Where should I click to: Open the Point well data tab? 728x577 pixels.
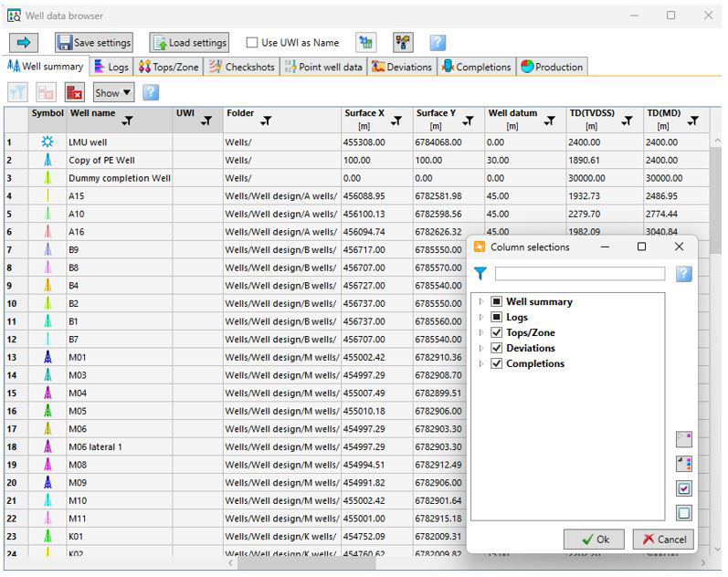click(323, 67)
